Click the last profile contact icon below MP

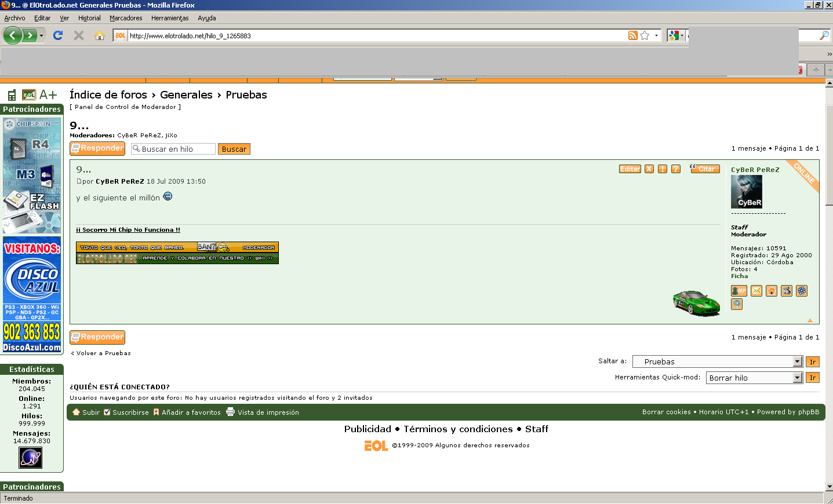[x=737, y=304]
